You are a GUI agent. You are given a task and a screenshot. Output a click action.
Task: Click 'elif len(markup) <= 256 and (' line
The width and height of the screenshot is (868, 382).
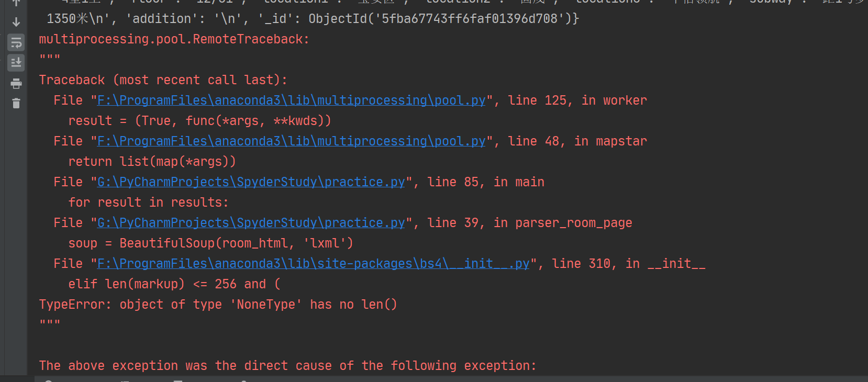(174, 284)
